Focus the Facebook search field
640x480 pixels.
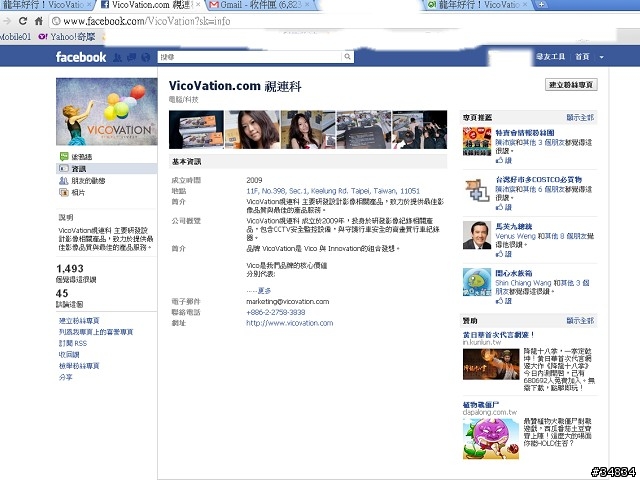point(249,57)
